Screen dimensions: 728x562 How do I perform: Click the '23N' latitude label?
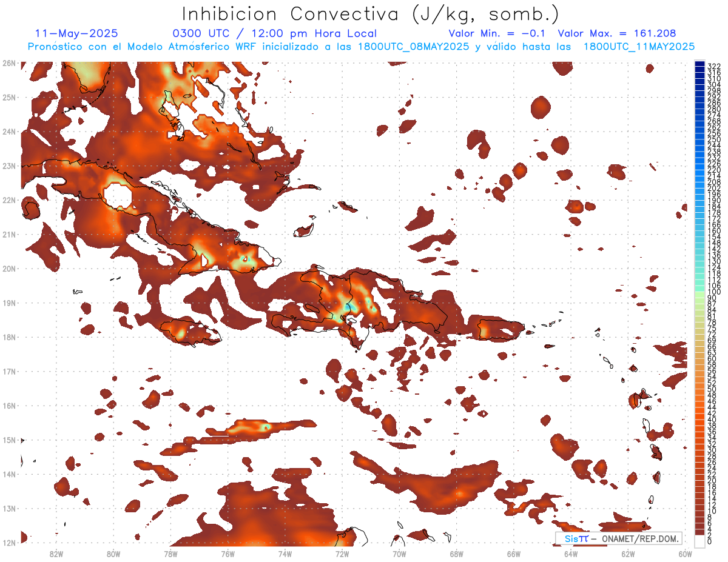pyautogui.click(x=8, y=166)
